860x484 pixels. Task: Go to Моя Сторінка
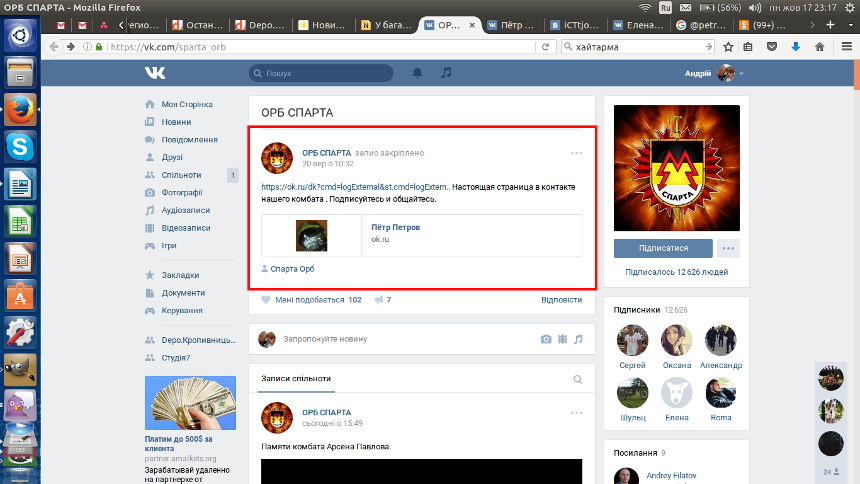coord(187,104)
